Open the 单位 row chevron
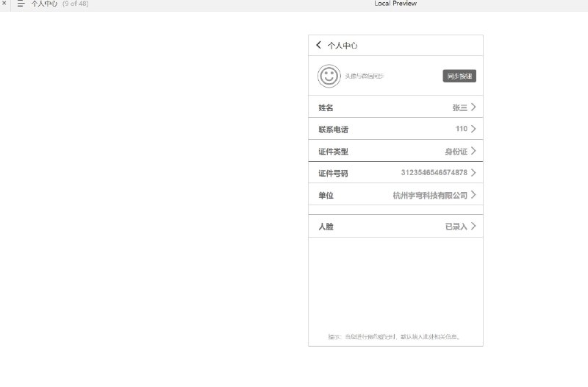Image resolution: width=588 pixels, height=387 pixels. pyautogui.click(x=473, y=195)
